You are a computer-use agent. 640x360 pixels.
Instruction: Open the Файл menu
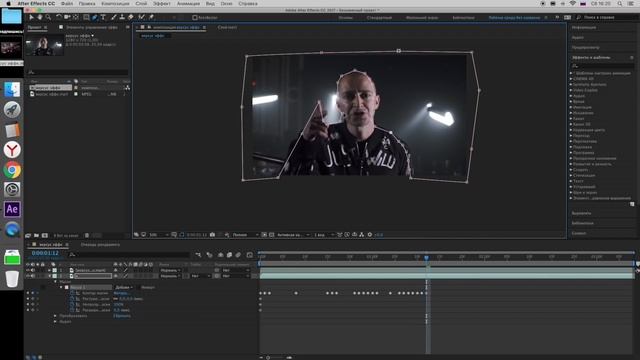pos(67,3)
